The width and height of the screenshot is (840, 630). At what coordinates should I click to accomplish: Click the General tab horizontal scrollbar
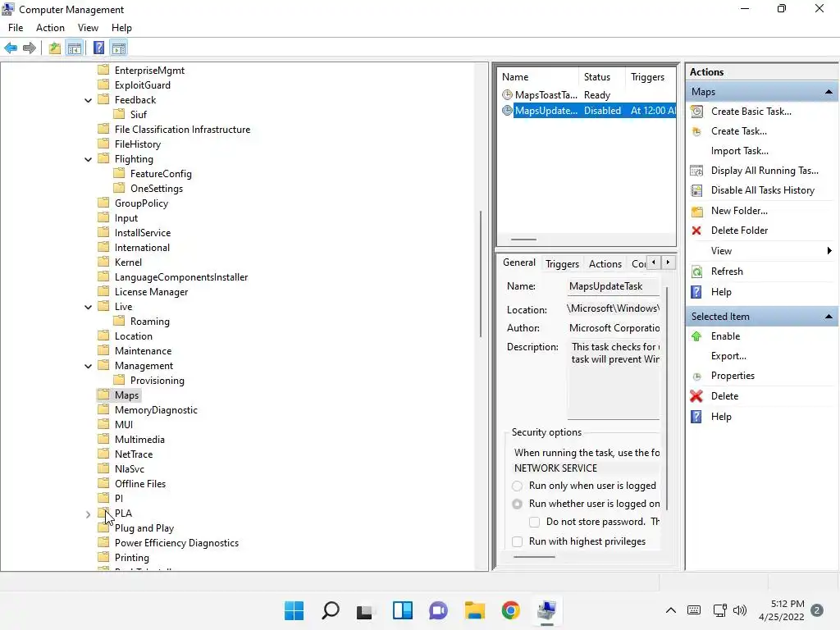534,557
